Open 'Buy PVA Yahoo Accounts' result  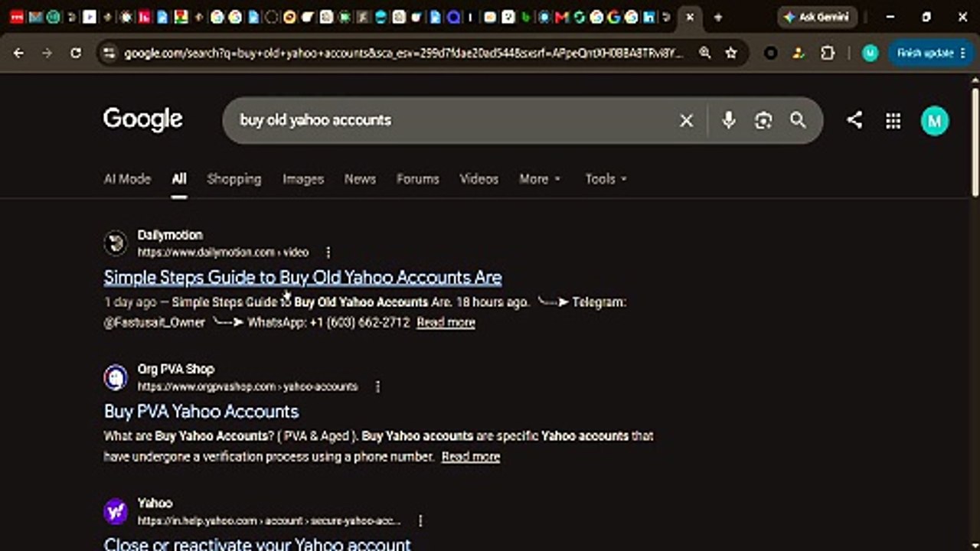201,411
